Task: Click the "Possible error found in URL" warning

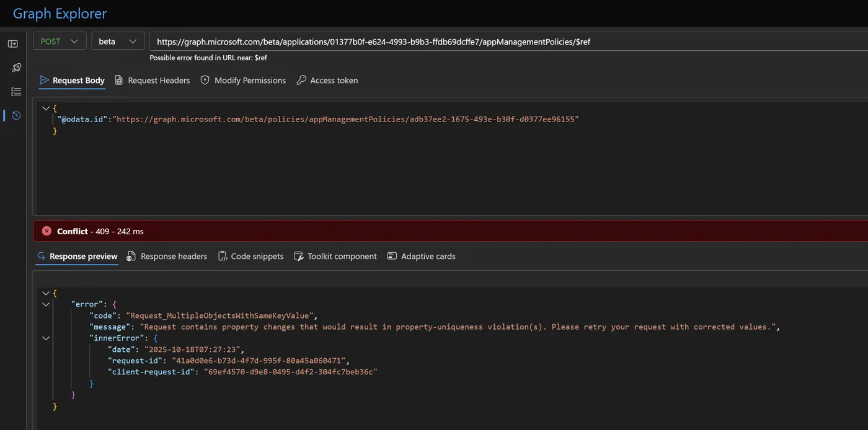Action: (x=208, y=58)
